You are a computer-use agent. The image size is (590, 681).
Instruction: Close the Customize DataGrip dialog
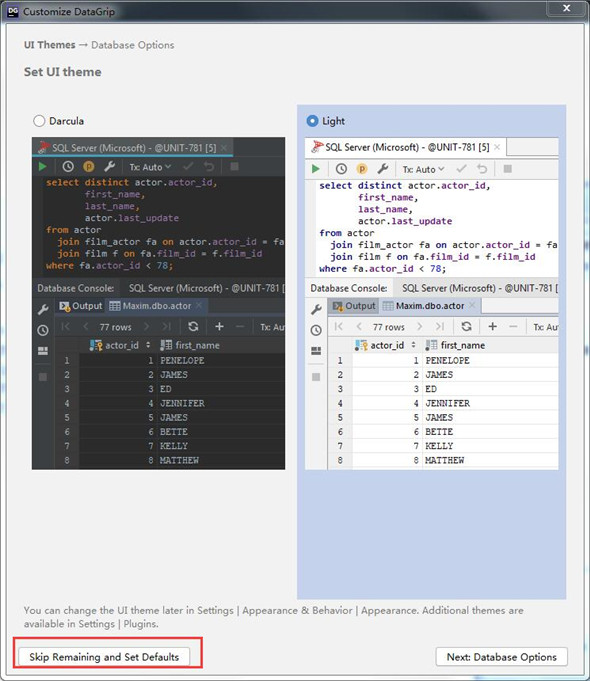click(566, 8)
